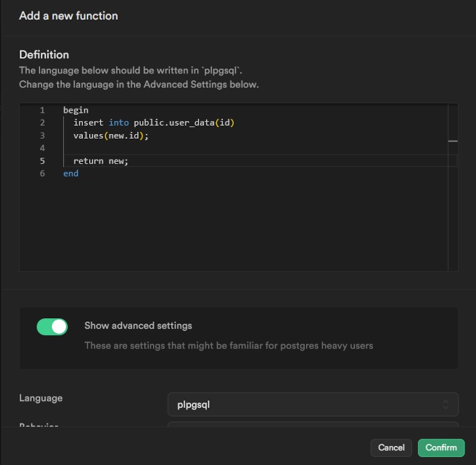Screen dimensions: 476x465
Task: Click line number 1 in editor gutter
Action: coord(42,110)
